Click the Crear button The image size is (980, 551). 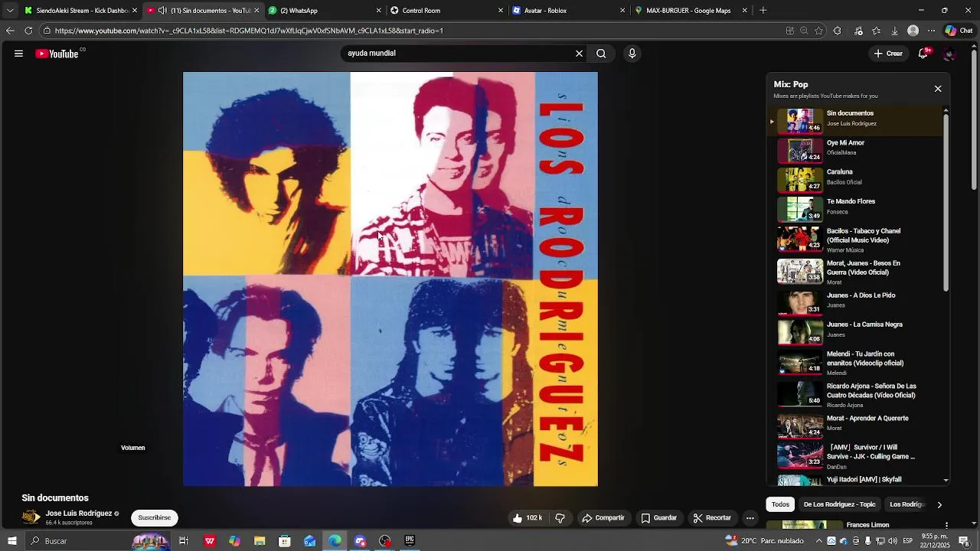pyautogui.click(x=888, y=54)
